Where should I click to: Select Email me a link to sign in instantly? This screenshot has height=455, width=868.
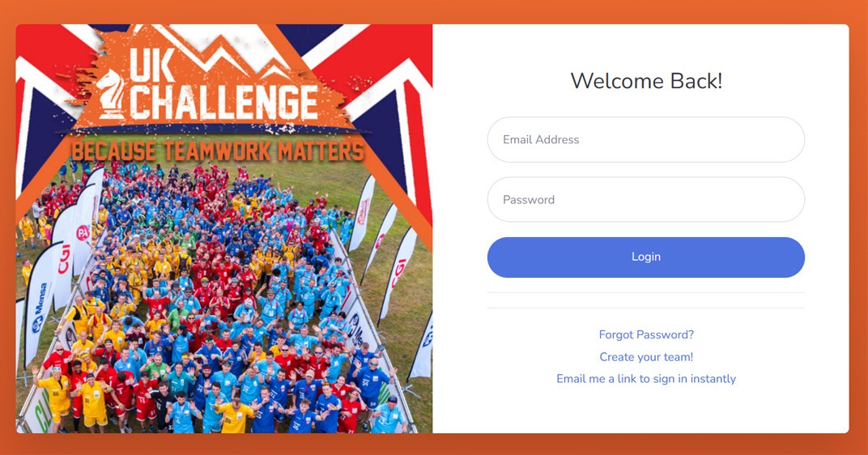click(646, 379)
